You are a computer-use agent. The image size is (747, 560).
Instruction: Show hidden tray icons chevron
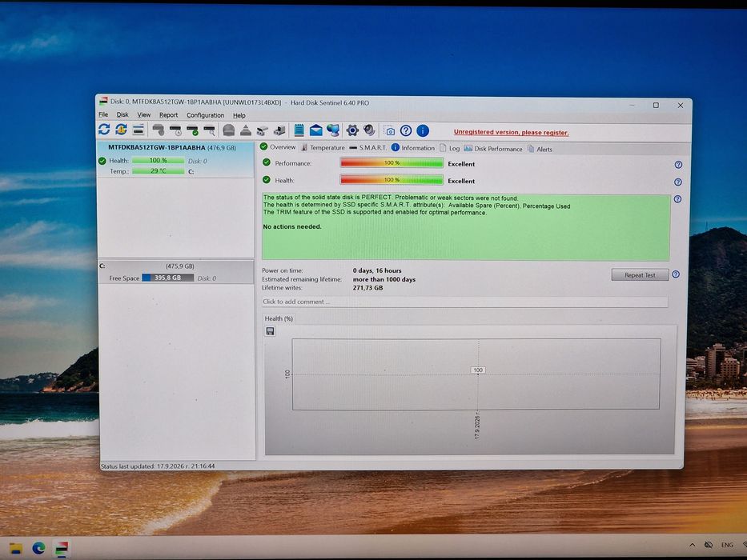692,545
